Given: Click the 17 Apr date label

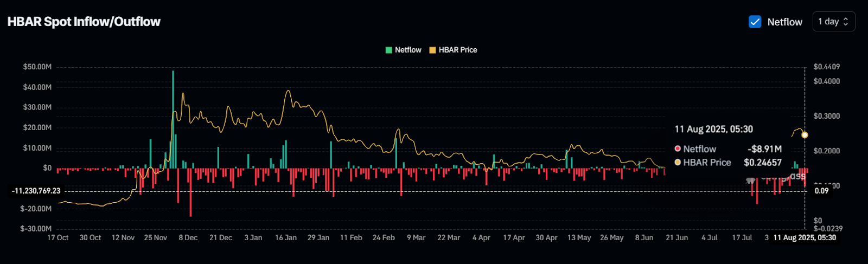Looking at the screenshot, I should 514,238.
